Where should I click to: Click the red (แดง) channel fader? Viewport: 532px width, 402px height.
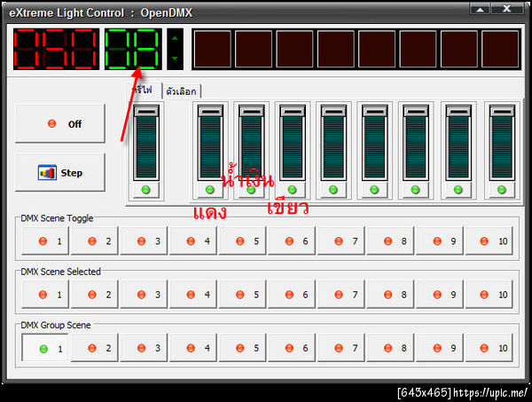tap(210, 143)
